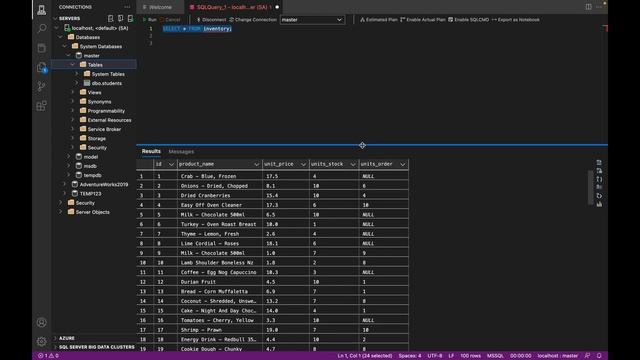
Task: Open the Search view icon
Action: pyautogui.click(x=42, y=29)
